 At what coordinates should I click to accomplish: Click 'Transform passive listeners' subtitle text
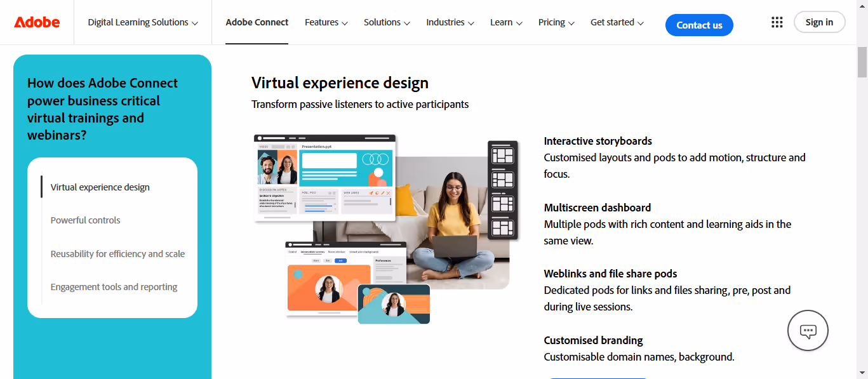(360, 104)
